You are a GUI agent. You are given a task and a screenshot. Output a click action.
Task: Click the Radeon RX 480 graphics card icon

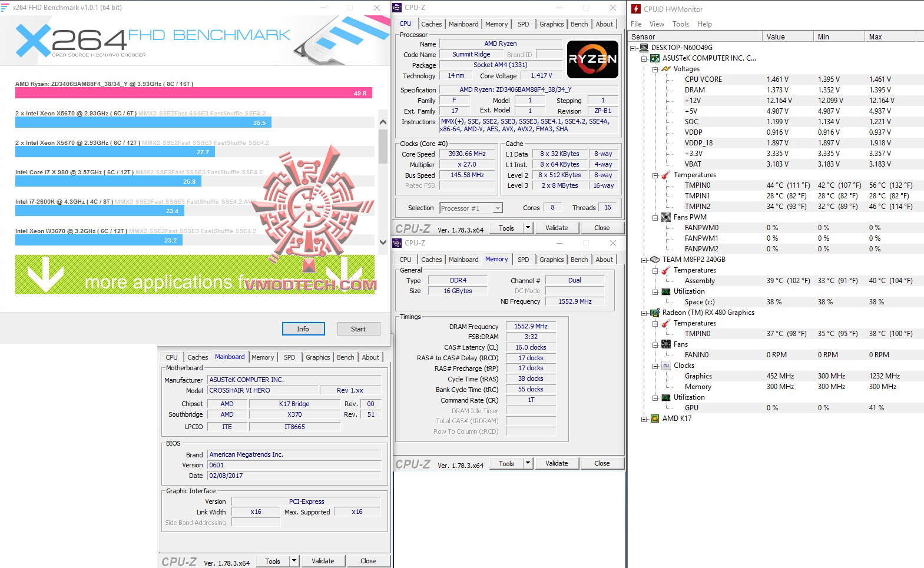tap(655, 313)
